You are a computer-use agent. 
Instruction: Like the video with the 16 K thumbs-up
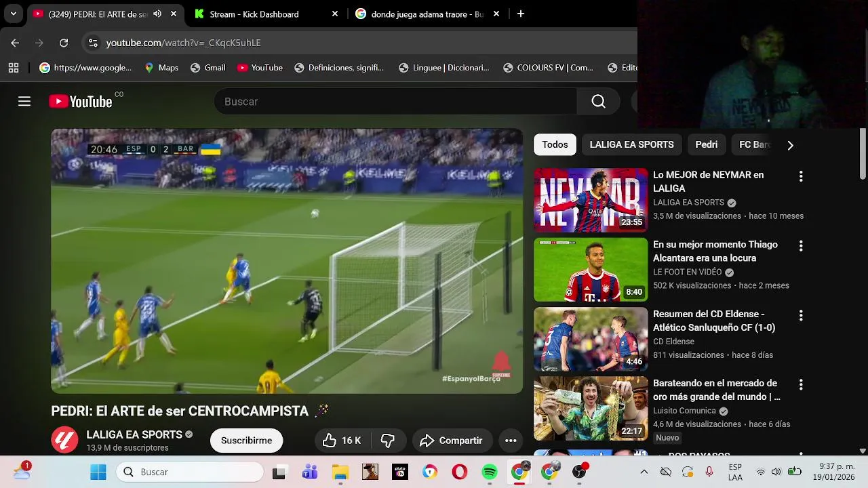342,441
